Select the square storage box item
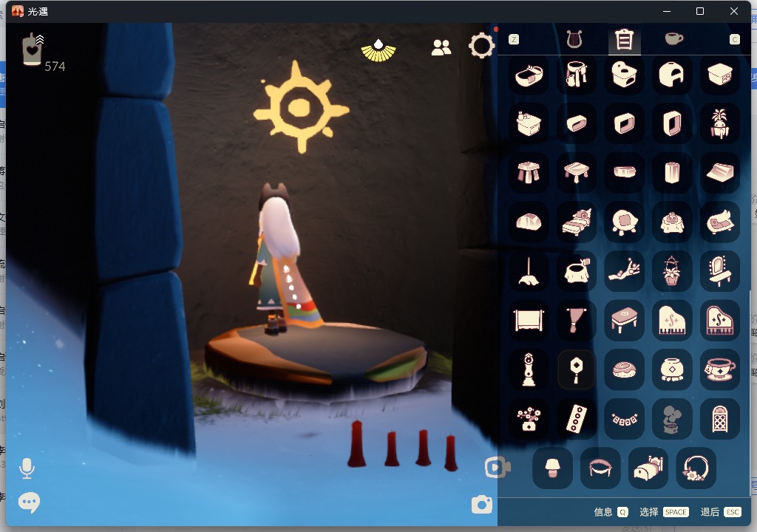 click(x=719, y=75)
